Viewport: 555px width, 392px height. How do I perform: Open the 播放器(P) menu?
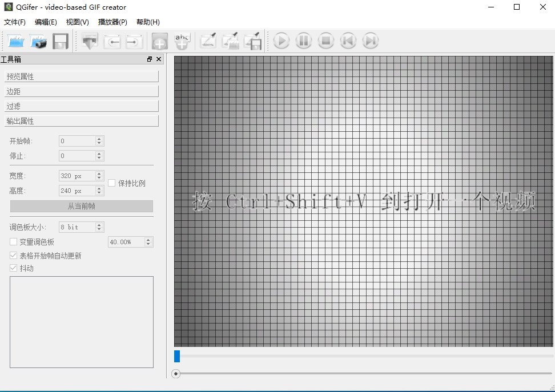pyautogui.click(x=112, y=22)
